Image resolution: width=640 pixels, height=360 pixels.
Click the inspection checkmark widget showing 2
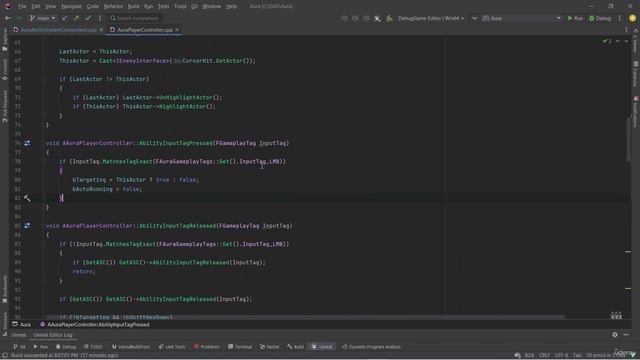click(x=607, y=41)
